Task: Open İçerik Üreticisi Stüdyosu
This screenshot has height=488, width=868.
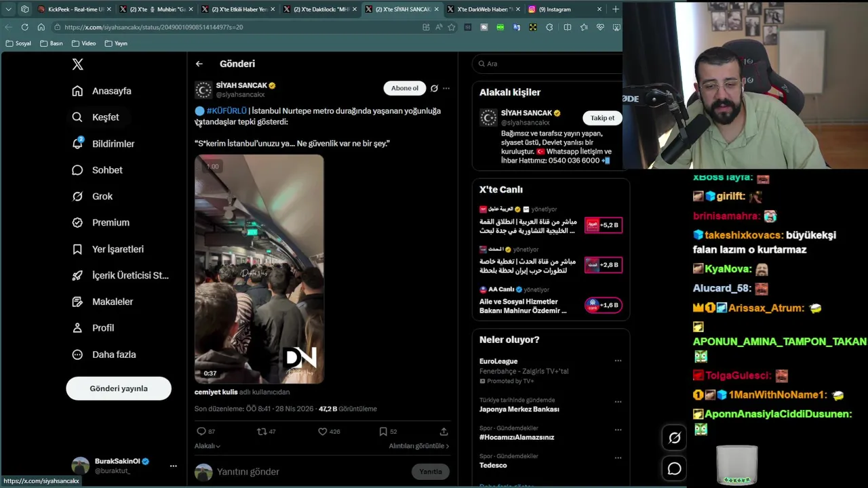Action: tap(121, 275)
